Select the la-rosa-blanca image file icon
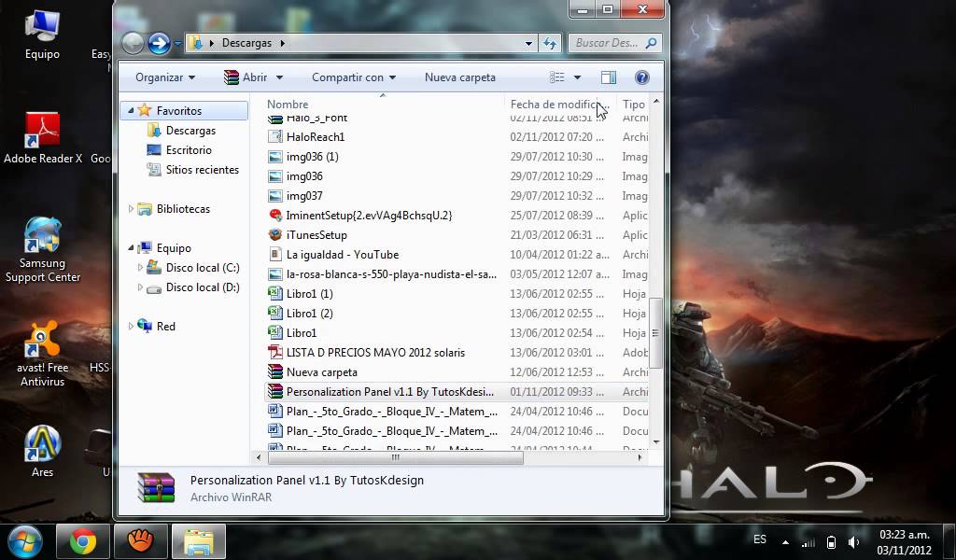 (x=275, y=274)
